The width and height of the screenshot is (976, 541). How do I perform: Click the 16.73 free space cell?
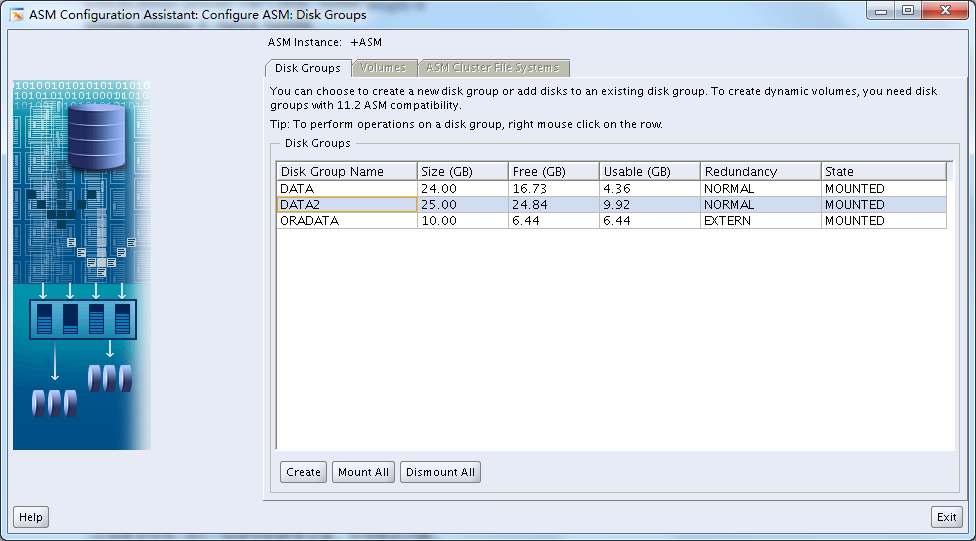[554, 189]
